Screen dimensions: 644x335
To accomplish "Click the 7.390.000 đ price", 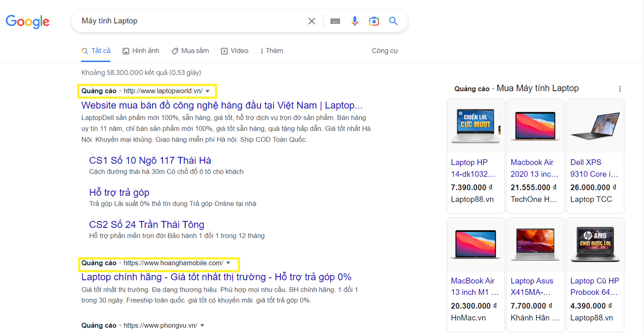I will 472,187.
